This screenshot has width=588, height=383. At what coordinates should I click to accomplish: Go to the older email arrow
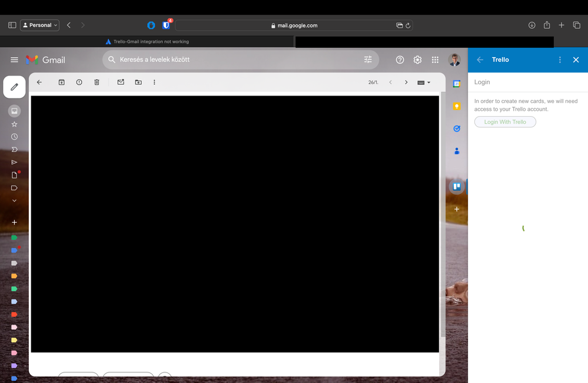coord(406,82)
